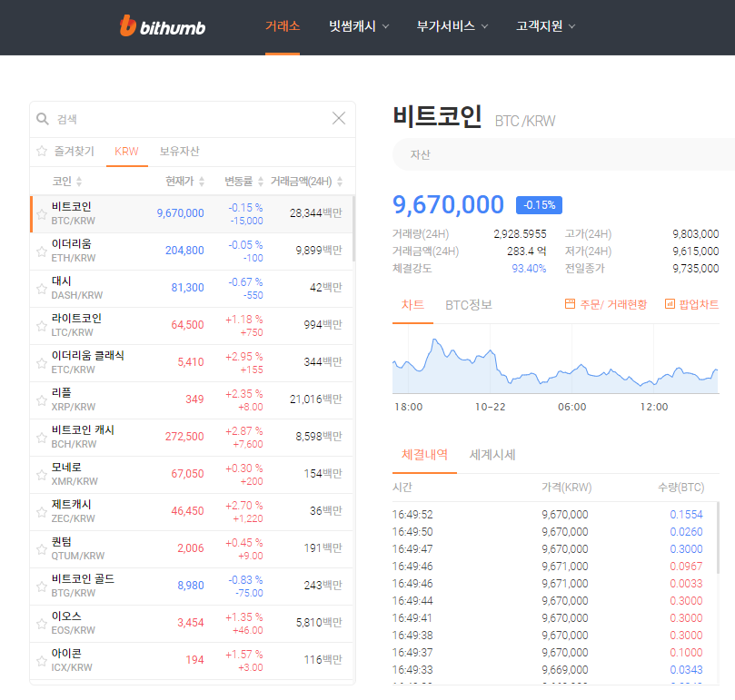Switch to the 보유자산 tab

click(179, 152)
